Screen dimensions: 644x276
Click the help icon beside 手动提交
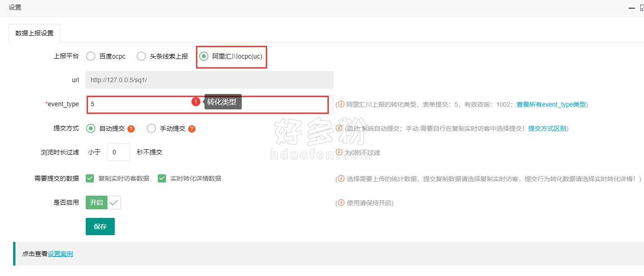click(x=192, y=129)
